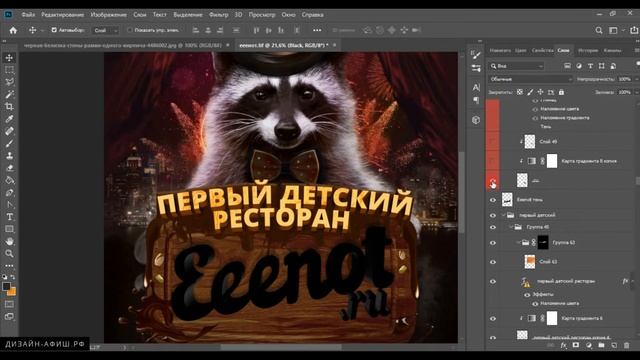Collapse effects of первый детский ресторан layer
Viewport: 640px width, 360px height.
pyautogui.click(x=633, y=281)
